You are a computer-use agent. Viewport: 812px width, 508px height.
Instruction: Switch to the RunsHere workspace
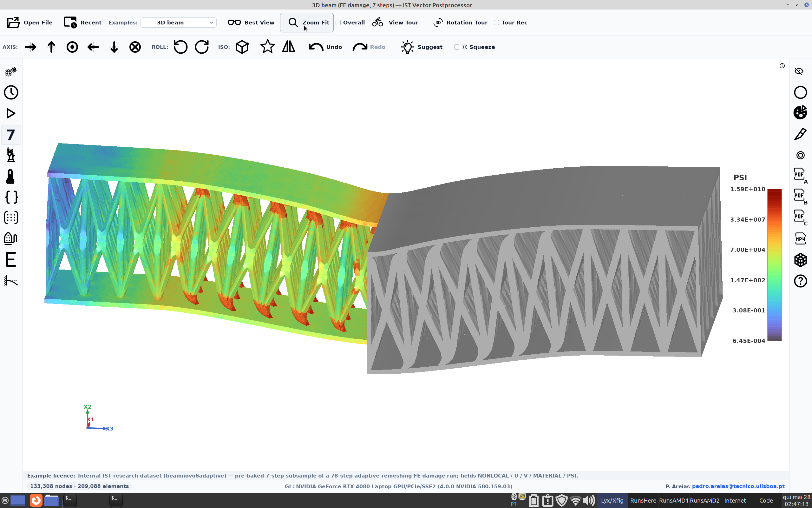click(643, 500)
